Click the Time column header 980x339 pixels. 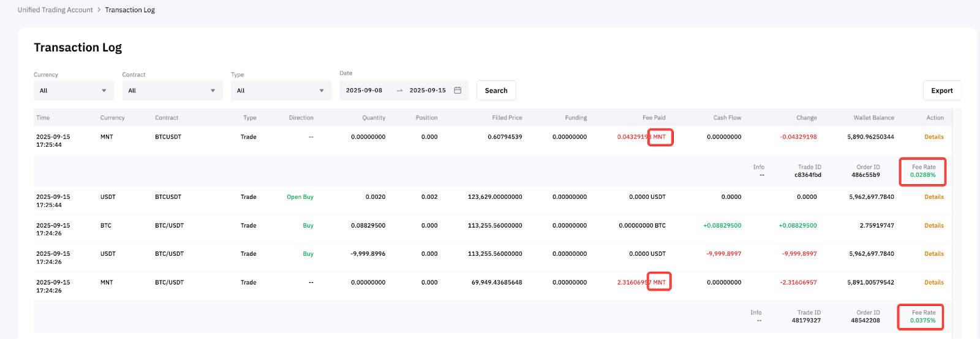coord(43,117)
